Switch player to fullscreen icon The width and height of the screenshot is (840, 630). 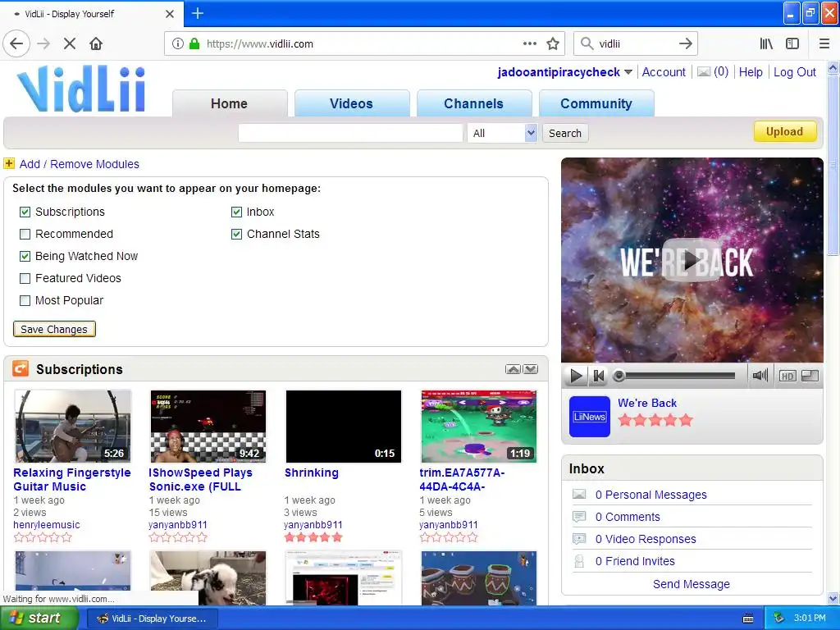click(x=810, y=376)
